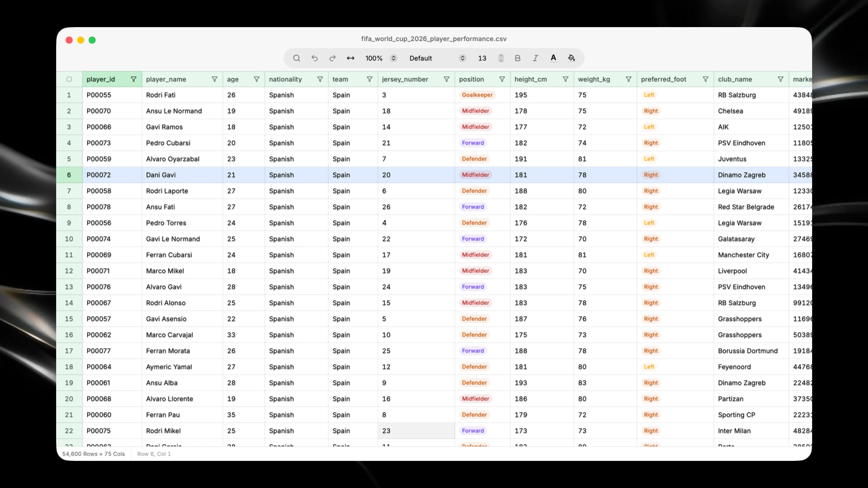This screenshot has width=868, height=488.
Task: Filter the height_cm column
Action: [x=566, y=79]
